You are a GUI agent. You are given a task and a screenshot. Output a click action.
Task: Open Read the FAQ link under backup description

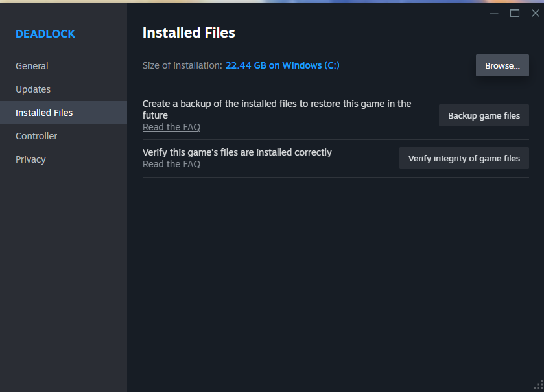[171, 127]
